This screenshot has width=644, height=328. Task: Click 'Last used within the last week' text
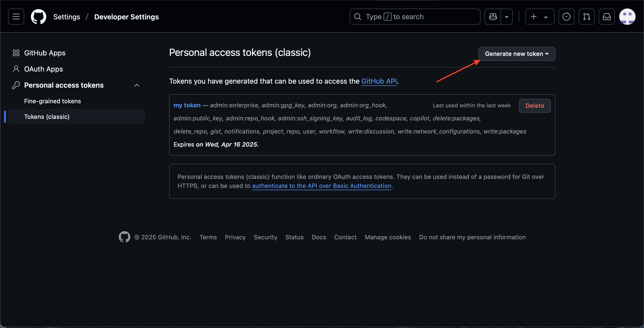pyautogui.click(x=472, y=105)
